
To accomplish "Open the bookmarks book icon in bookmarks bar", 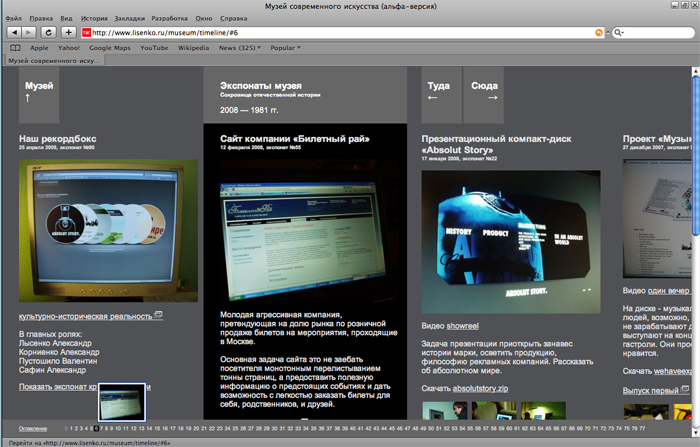I will [15, 47].
